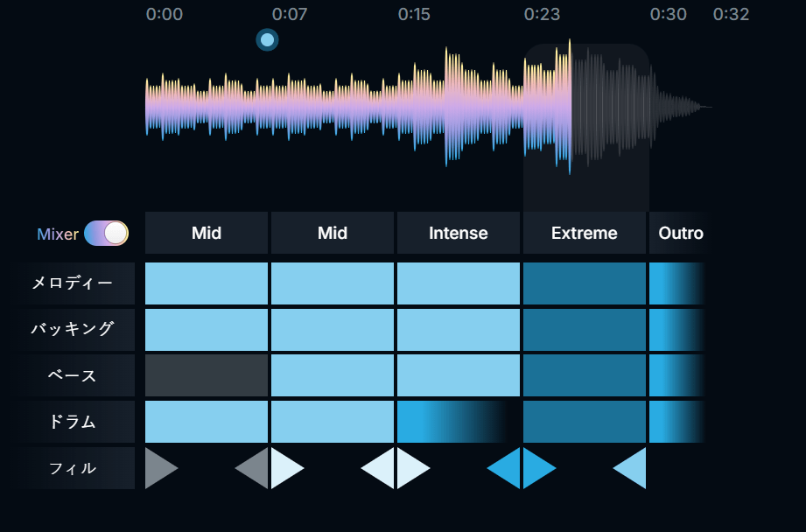The image size is (806, 532).
Task: Click the 0:15 time label
Action: 414,14
